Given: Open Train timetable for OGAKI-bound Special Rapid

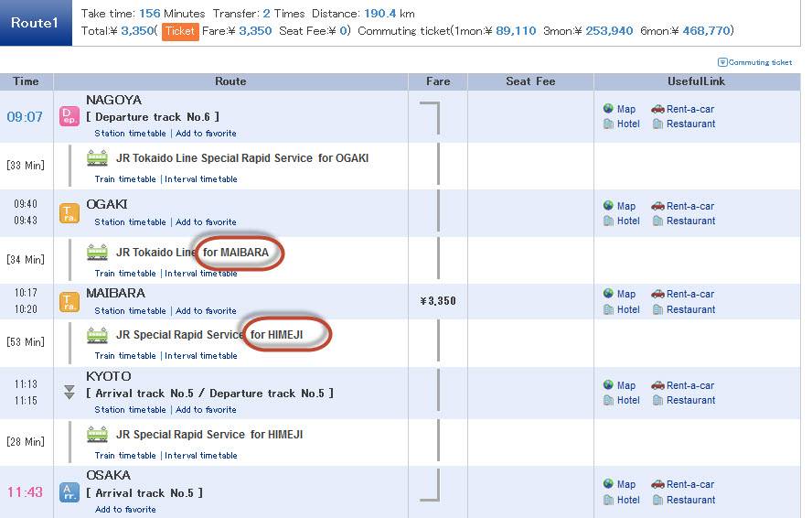Looking at the screenshot, I should pos(124,178).
